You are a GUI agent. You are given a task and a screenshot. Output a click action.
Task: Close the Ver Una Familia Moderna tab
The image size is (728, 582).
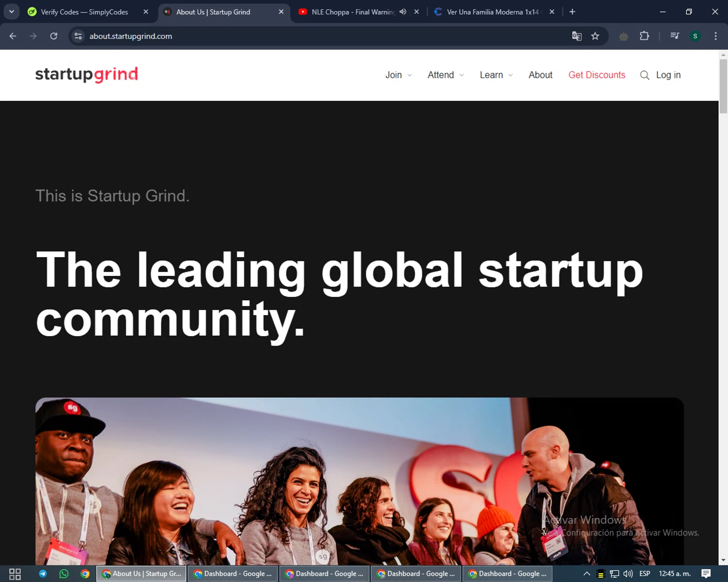tap(552, 12)
